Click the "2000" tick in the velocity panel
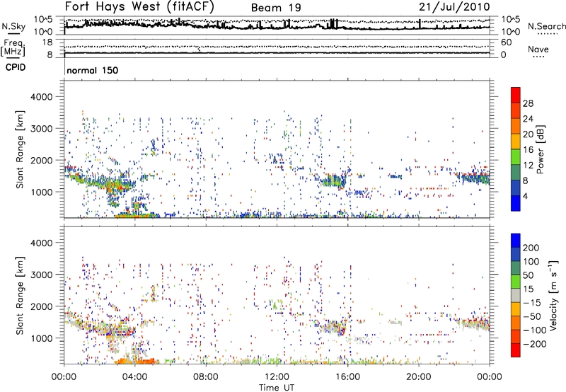This screenshot has height=392, width=566. tap(41, 306)
